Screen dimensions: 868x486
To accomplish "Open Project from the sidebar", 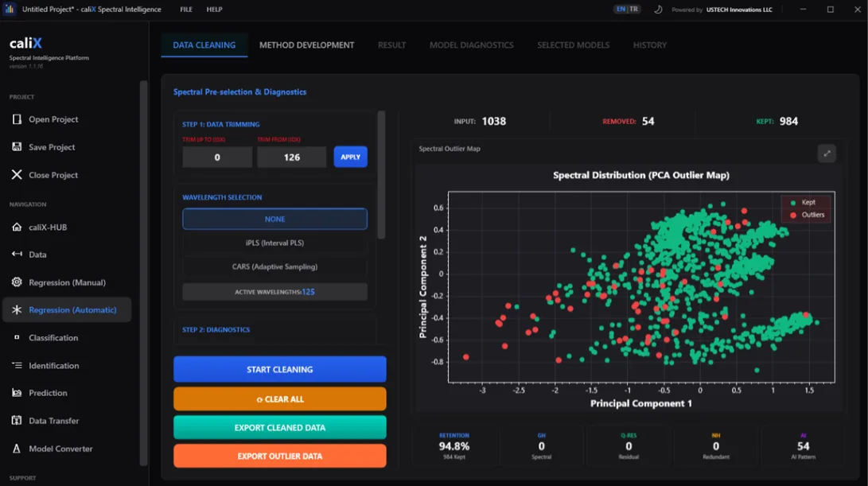I will (x=66, y=119).
